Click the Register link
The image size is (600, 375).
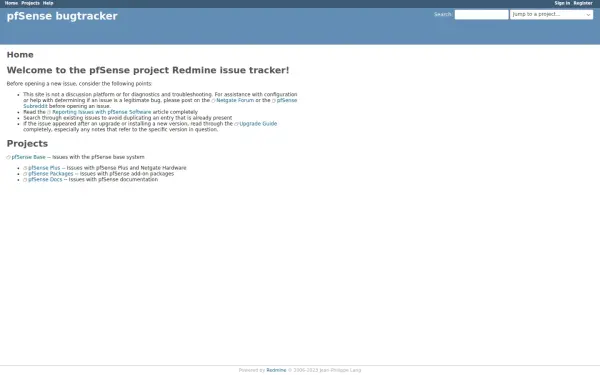[583, 3]
